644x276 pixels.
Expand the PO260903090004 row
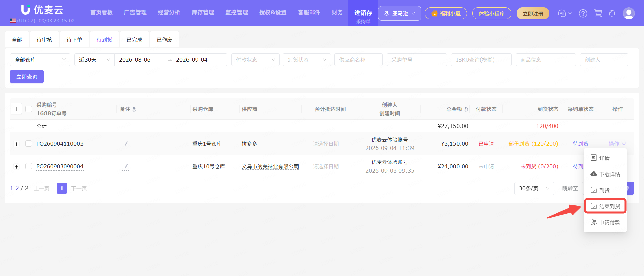16,167
